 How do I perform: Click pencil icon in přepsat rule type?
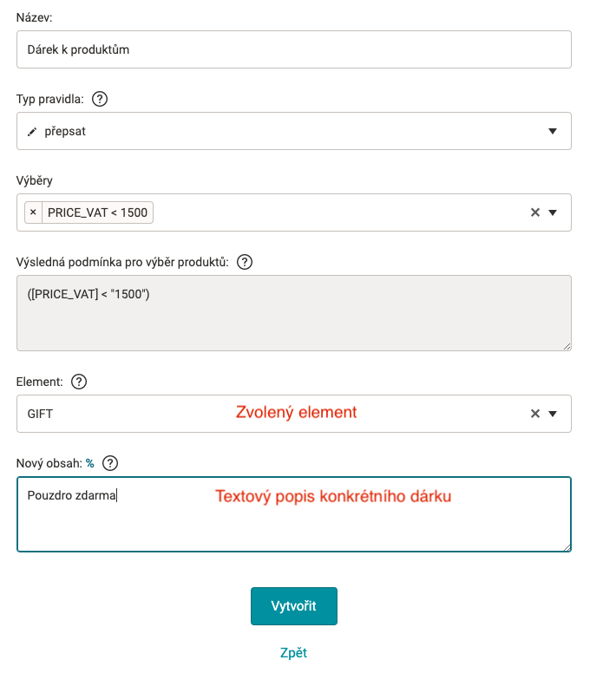pos(32,132)
